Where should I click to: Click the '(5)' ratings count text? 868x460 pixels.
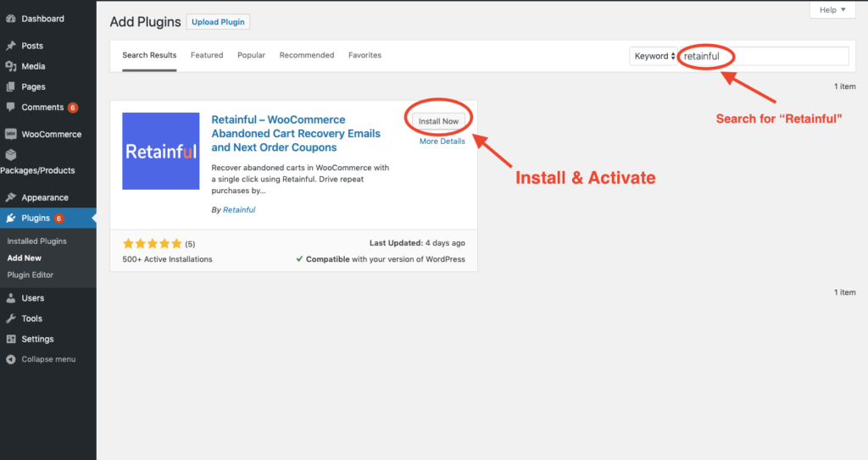pos(190,244)
